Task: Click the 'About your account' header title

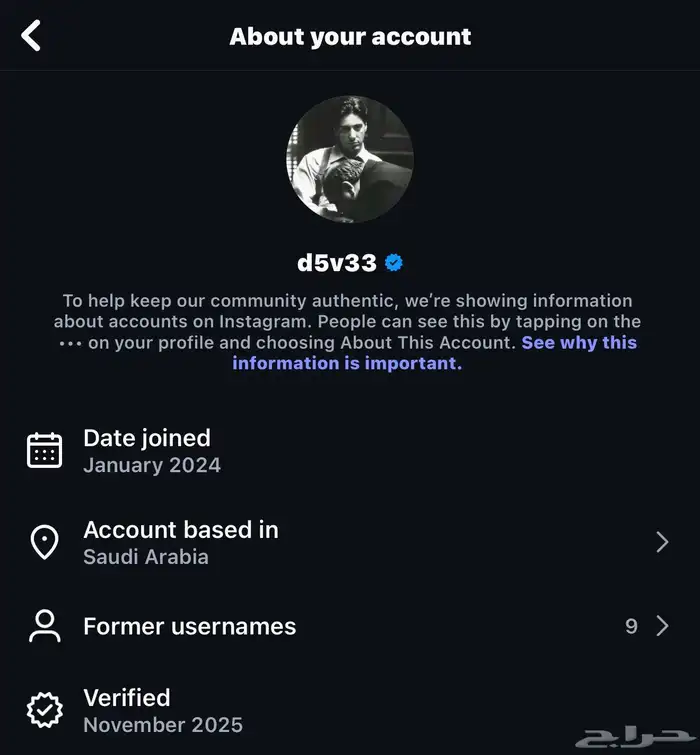Action: (350, 37)
